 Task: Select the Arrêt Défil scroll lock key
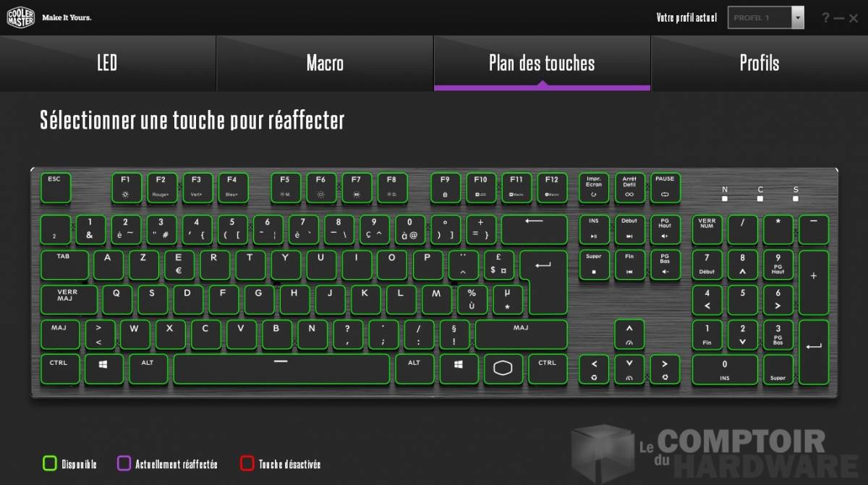point(629,188)
